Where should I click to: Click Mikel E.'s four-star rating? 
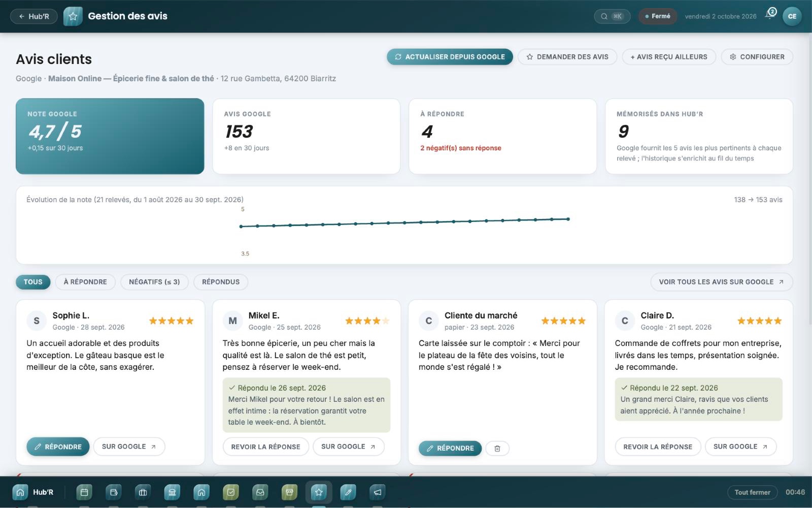pyautogui.click(x=367, y=321)
